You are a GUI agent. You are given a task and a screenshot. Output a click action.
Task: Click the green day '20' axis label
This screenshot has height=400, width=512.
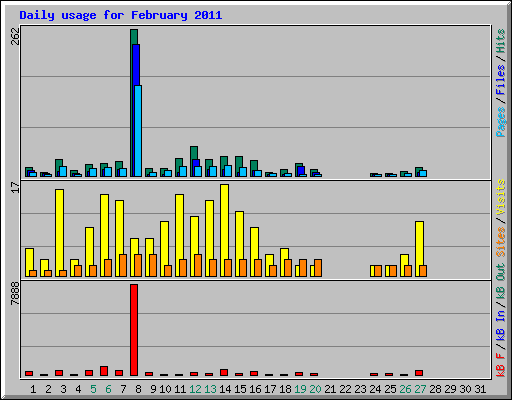pyautogui.click(x=315, y=389)
